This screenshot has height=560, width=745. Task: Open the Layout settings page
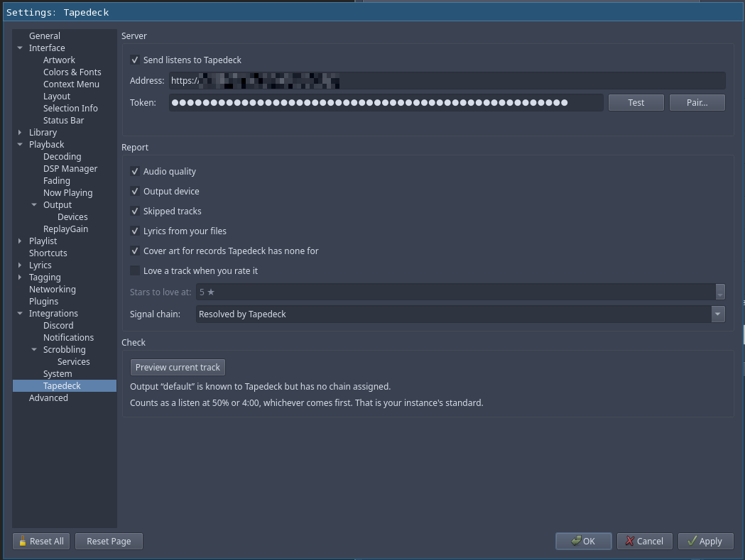(57, 97)
